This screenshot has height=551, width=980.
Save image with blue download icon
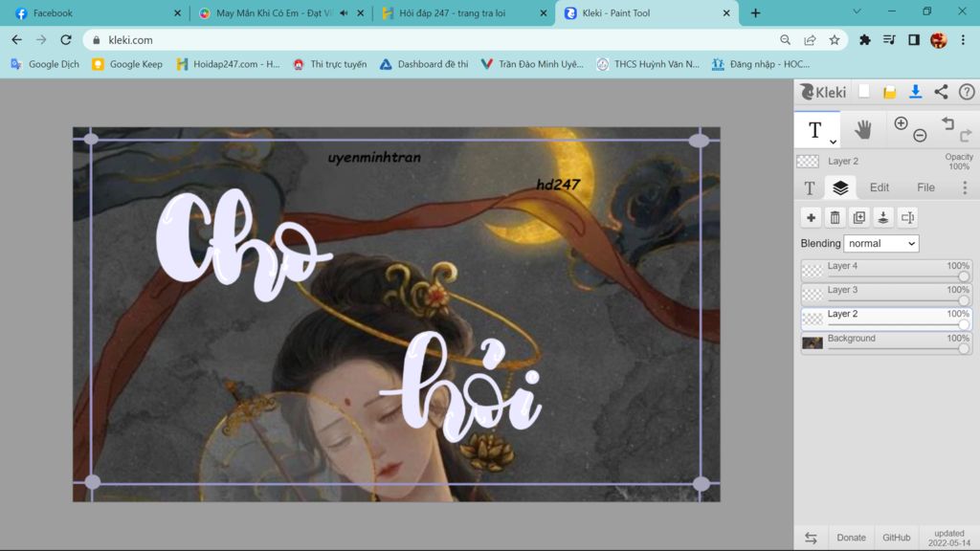[915, 92]
